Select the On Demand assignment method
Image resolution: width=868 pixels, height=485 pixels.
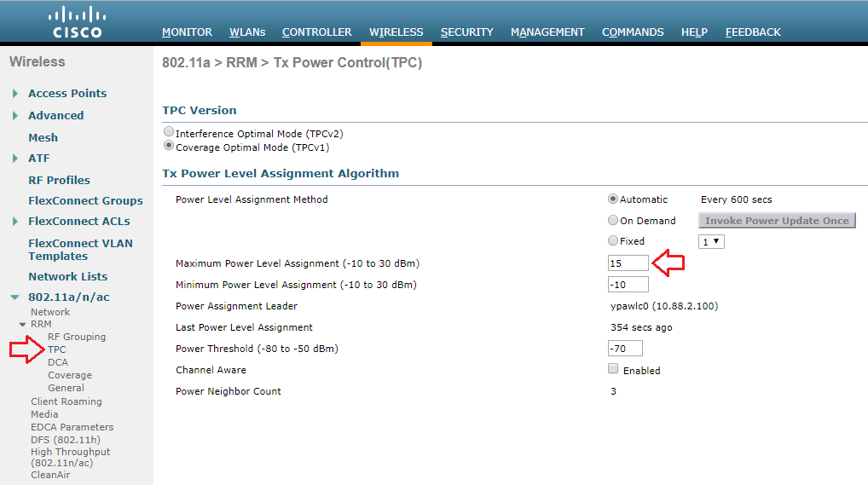click(613, 220)
